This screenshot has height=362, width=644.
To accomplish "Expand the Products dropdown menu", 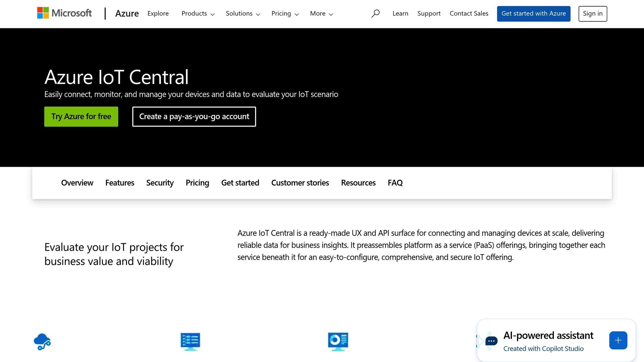I will [x=198, y=14].
